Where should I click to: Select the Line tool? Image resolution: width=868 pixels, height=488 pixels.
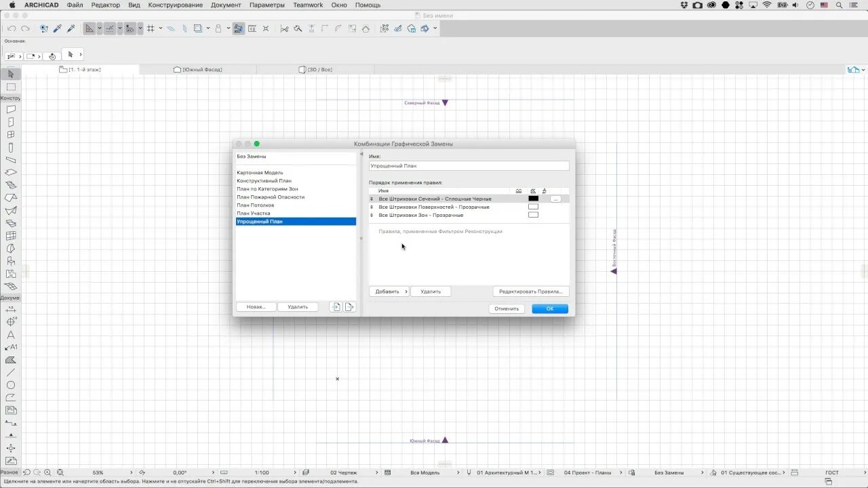pos(11,372)
